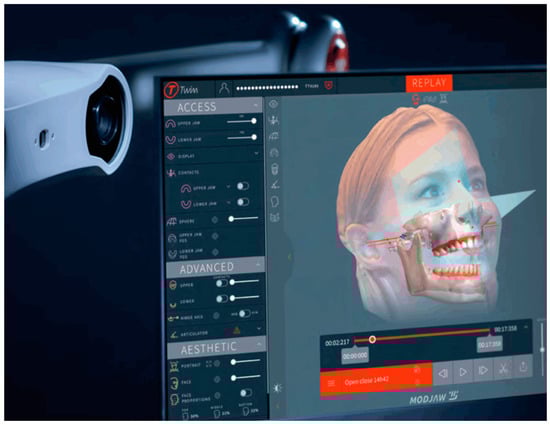This screenshot has height=425, width=550.
Task: Click the scissors cut icon in playback bar
Action: point(503,370)
